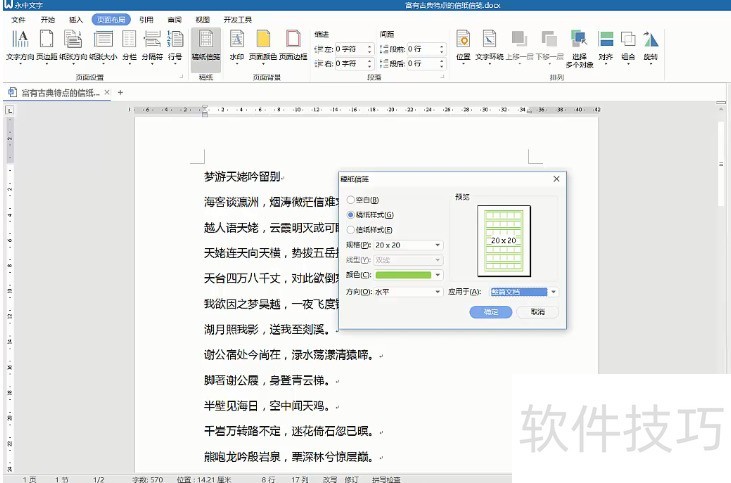Open the 组合 group tool

628,46
